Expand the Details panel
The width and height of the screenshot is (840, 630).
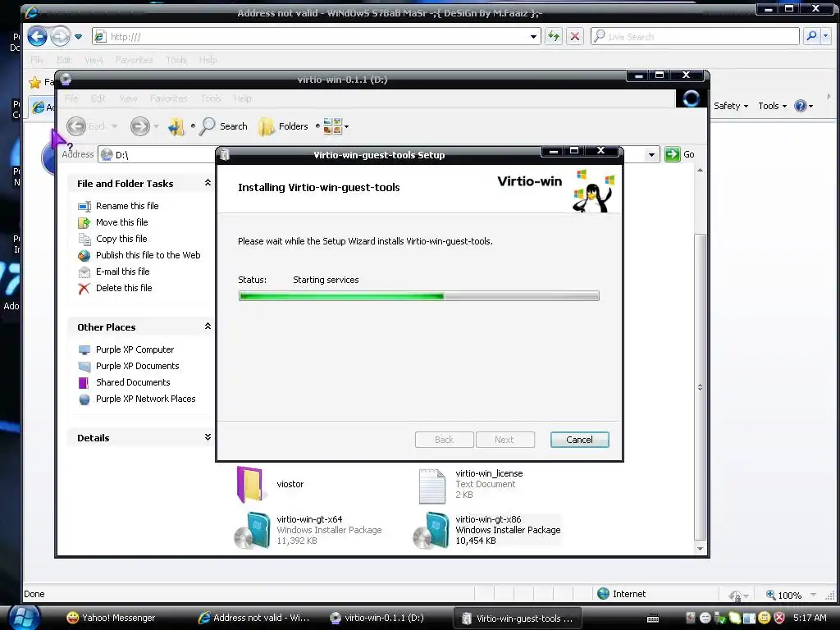pos(208,438)
